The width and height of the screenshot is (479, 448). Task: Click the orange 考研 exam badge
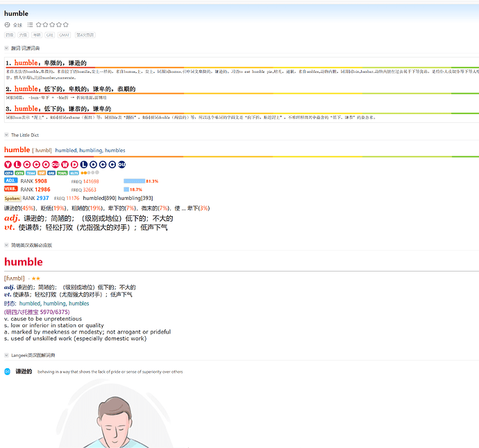click(x=42, y=173)
